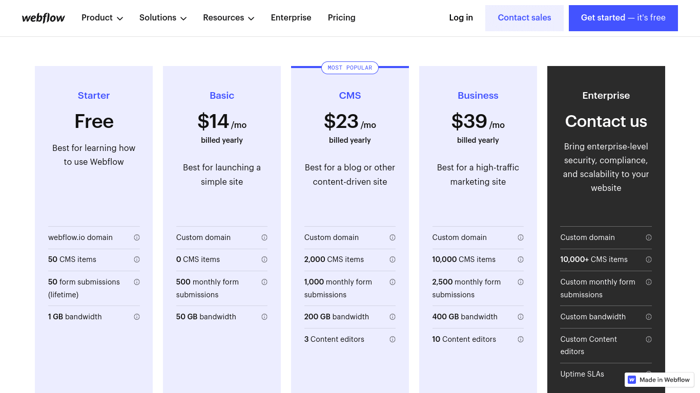
Task: Expand the Solutions dropdown menu
Action: (163, 18)
